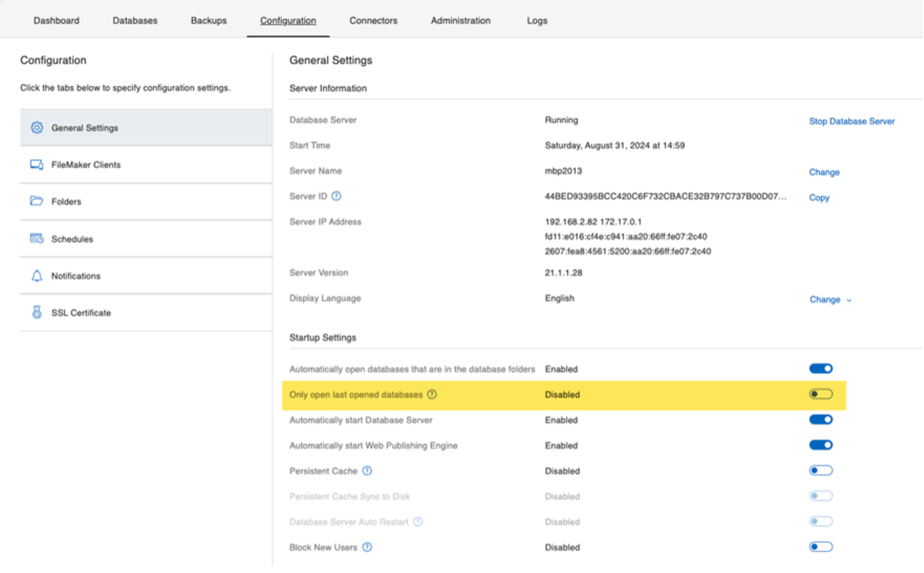Click the Notifications bell icon
924x573 pixels.
pyautogui.click(x=36, y=276)
